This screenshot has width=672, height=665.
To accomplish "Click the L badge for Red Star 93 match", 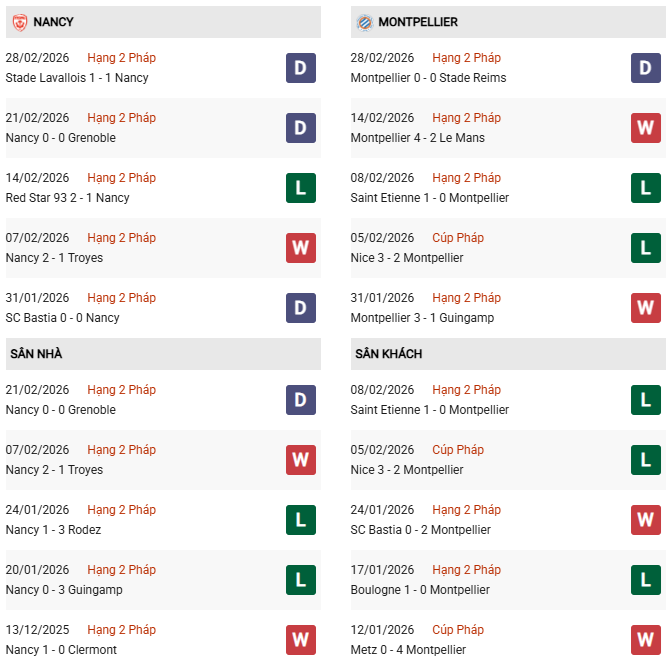I will pos(300,188).
